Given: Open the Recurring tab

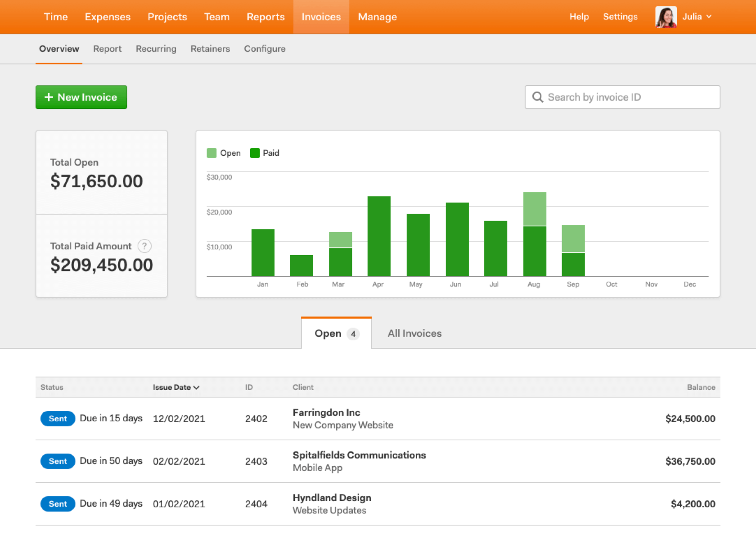Looking at the screenshot, I should 156,49.
